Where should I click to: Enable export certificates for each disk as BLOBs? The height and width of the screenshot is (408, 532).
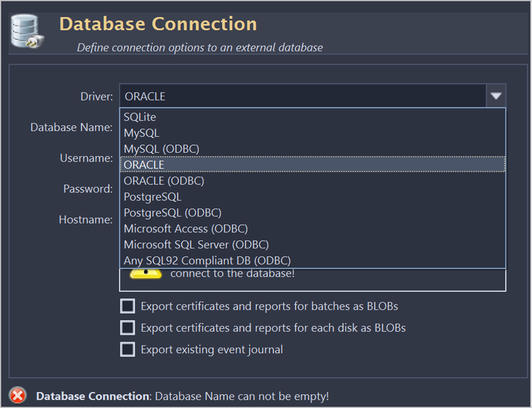click(x=128, y=328)
